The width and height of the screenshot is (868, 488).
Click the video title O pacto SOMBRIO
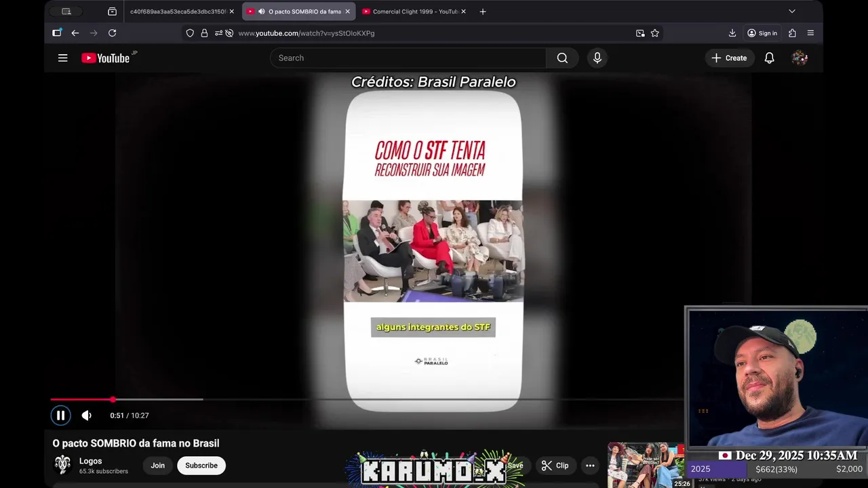point(136,443)
